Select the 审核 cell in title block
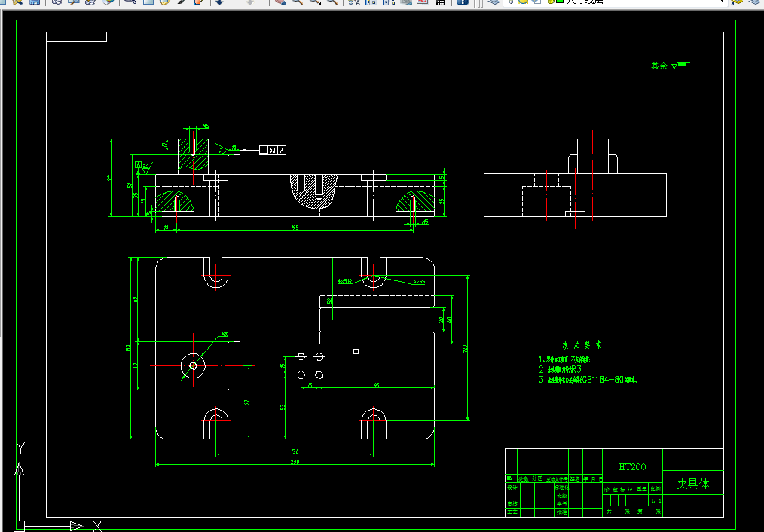 (512, 504)
